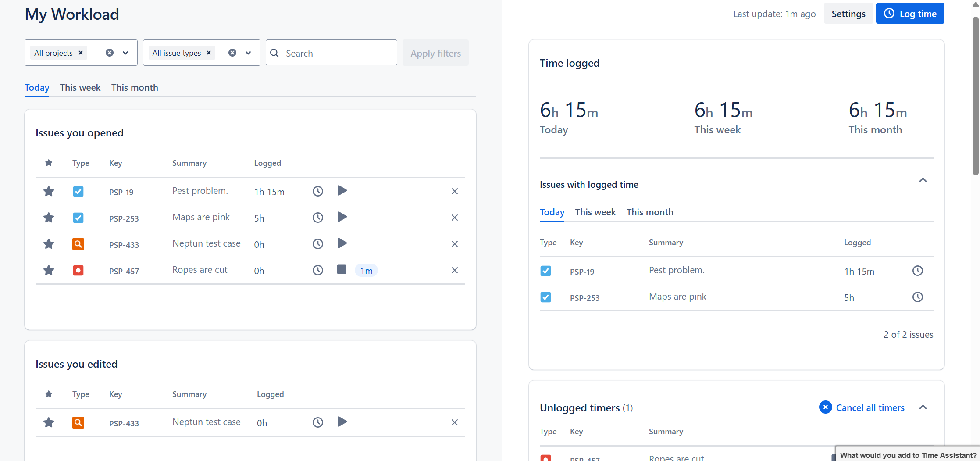Toggle star for PSP-457 Ropes are cut
Viewport: 980px width, 461px height.
tap(49, 270)
